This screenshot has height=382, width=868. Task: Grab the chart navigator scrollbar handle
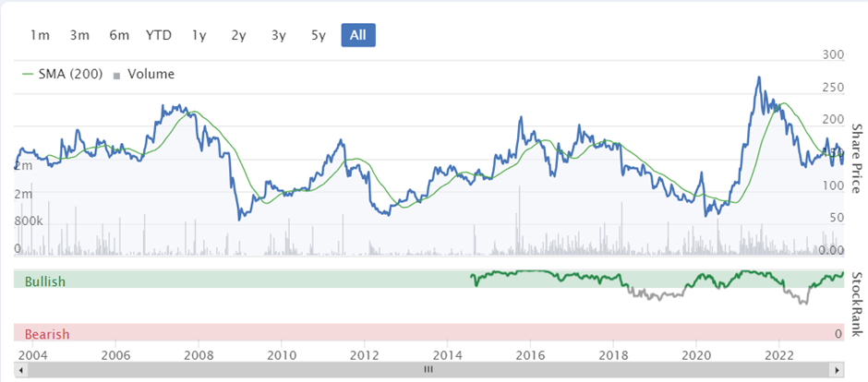[x=428, y=369]
